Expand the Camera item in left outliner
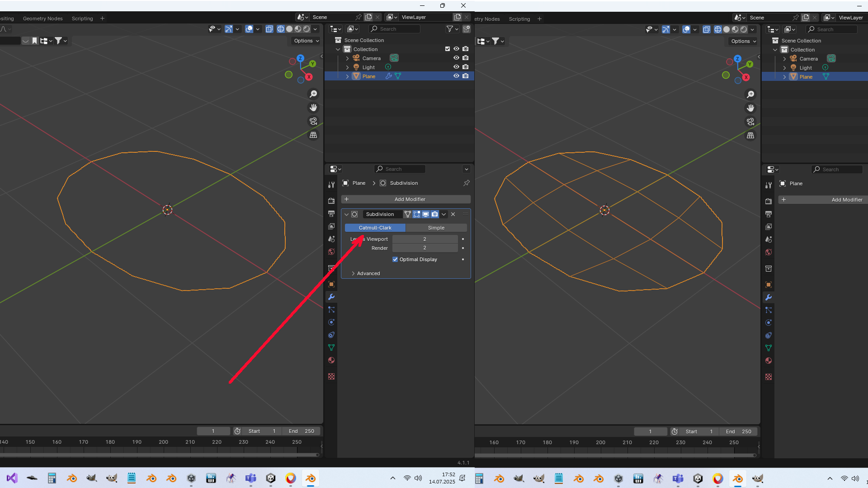Viewport: 868px width, 488px height. point(347,58)
